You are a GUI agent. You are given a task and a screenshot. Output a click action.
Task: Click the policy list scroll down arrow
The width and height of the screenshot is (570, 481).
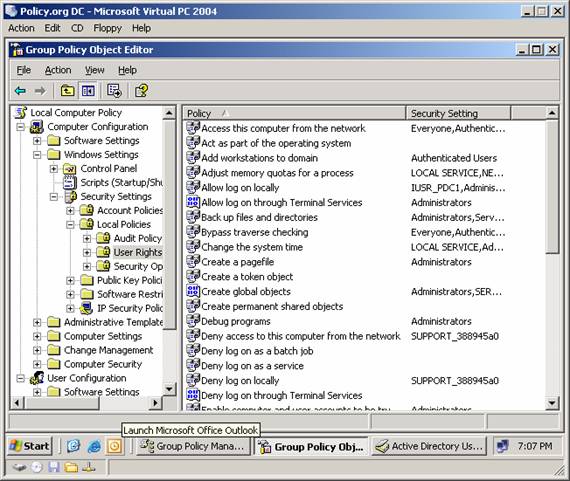(x=552, y=403)
